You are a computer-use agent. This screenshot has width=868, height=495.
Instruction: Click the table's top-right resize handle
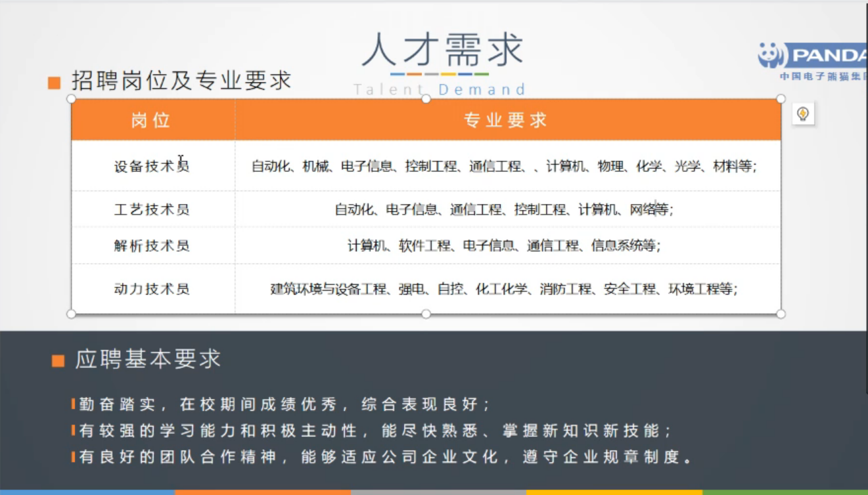(781, 99)
